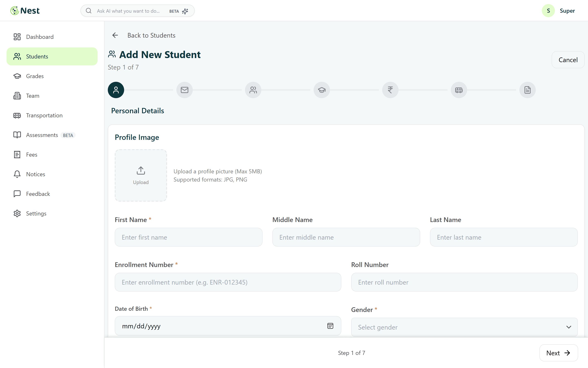This screenshot has width=588, height=368.
Task: Select the active personal details step icon
Action: coord(116,90)
